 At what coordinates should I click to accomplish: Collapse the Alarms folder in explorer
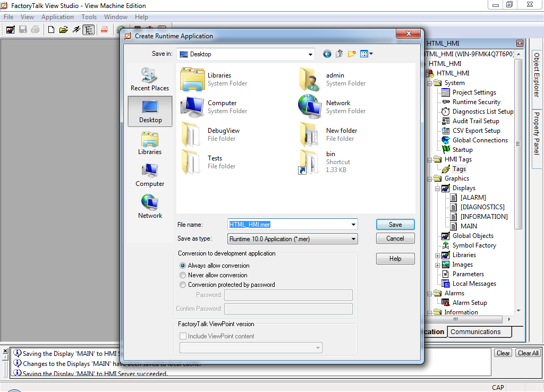coord(429,294)
